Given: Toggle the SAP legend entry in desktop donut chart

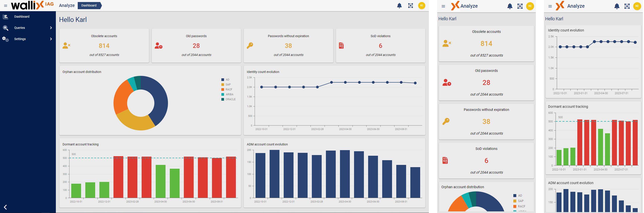Looking at the screenshot, I should pos(226,85).
